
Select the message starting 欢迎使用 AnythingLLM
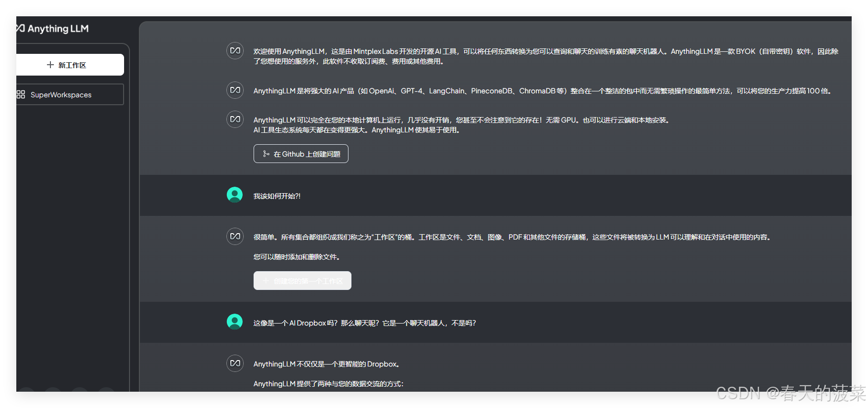pos(546,56)
